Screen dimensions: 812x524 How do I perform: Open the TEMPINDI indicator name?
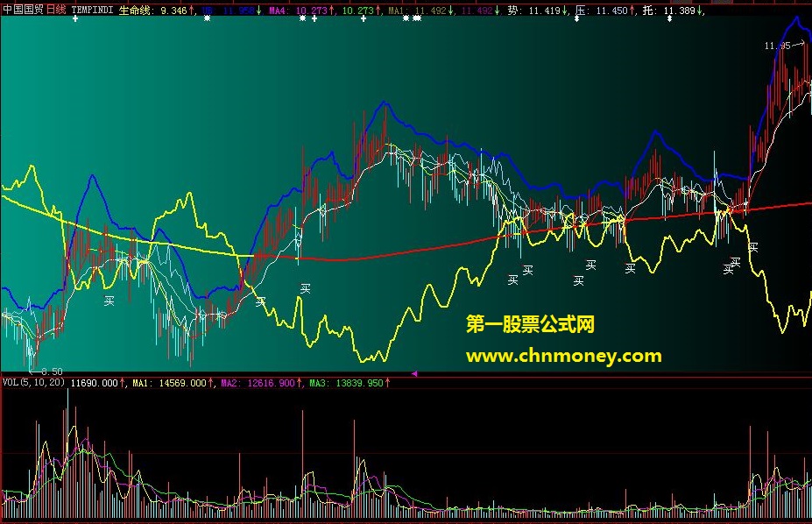coord(92,10)
